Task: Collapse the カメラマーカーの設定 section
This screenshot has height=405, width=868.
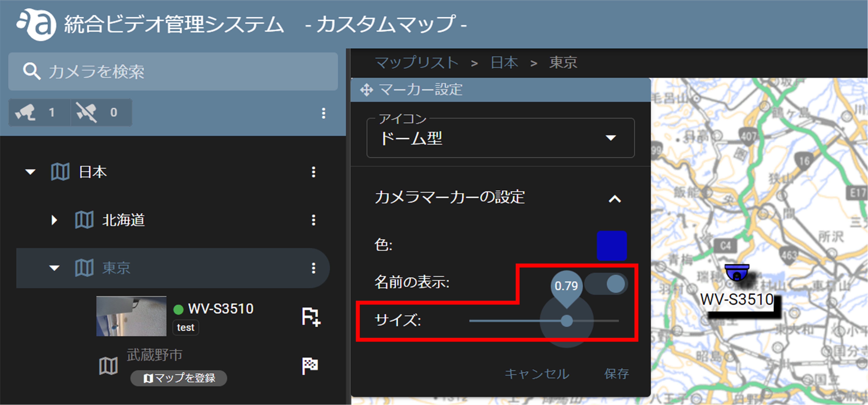Action: (x=615, y=199)
